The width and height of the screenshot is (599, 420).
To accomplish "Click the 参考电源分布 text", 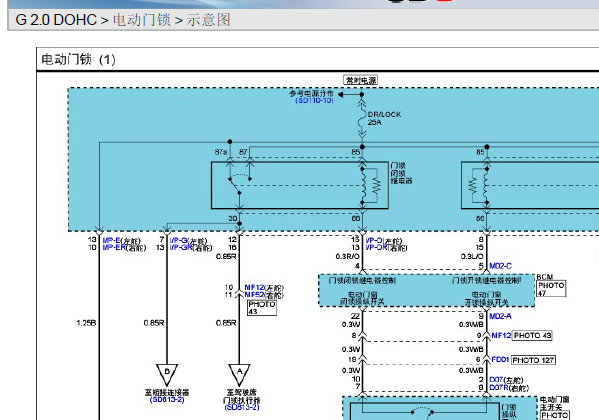I will click(311, 93).
